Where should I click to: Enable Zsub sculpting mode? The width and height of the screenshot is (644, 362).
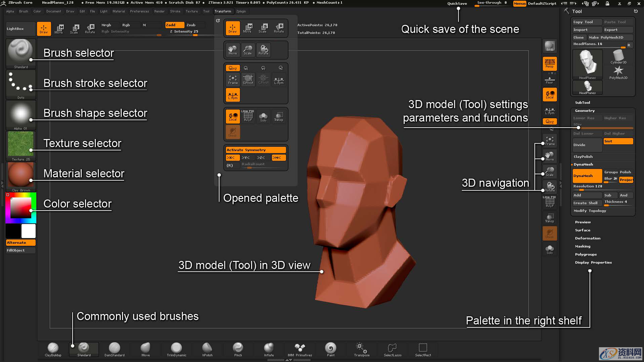point(191,25)
